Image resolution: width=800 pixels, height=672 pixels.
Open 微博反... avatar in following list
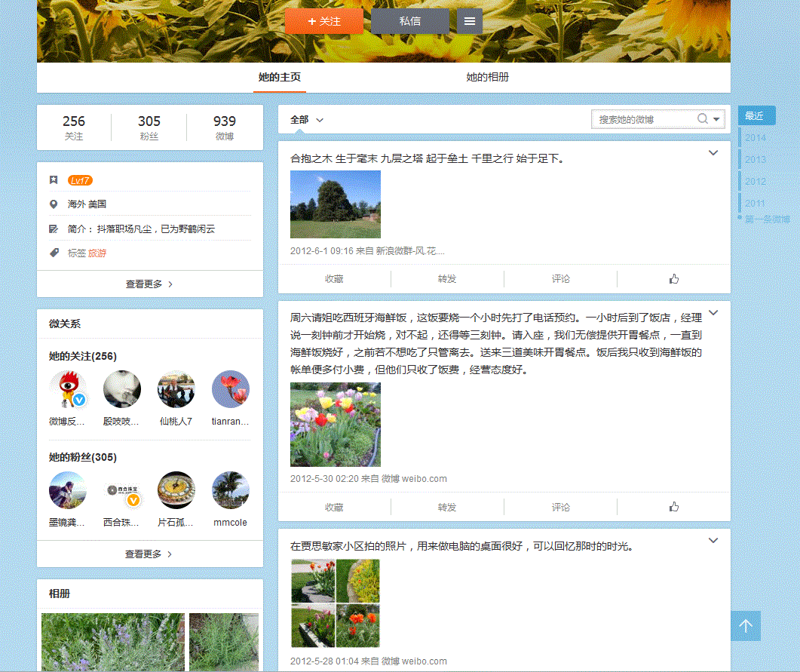coord(68,389)
